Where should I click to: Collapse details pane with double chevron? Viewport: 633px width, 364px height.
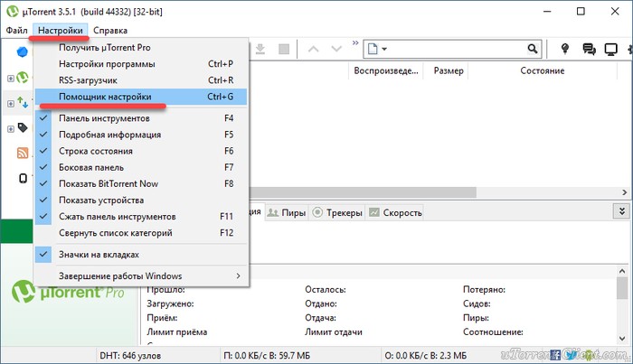(622, 211)
